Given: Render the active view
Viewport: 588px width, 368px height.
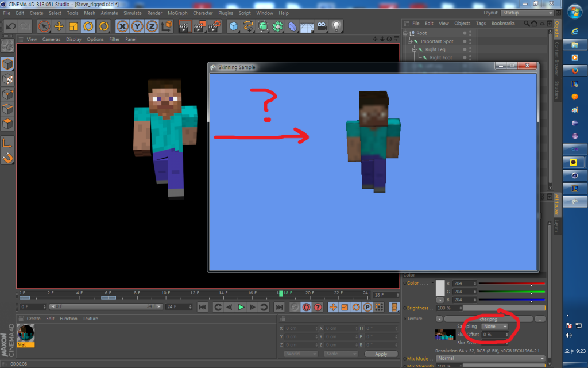Looking at the screenshot, I should (184, 26).
